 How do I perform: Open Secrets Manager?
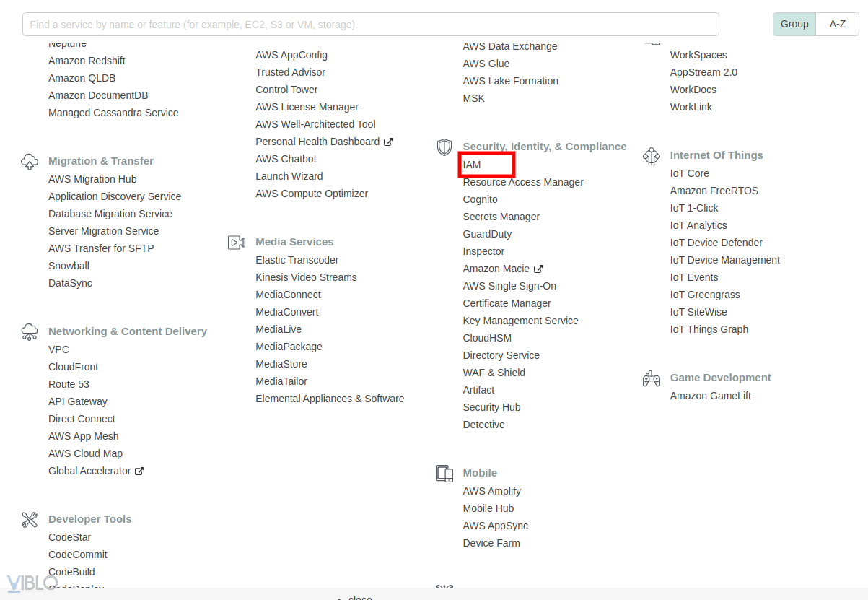coord(501,217)
